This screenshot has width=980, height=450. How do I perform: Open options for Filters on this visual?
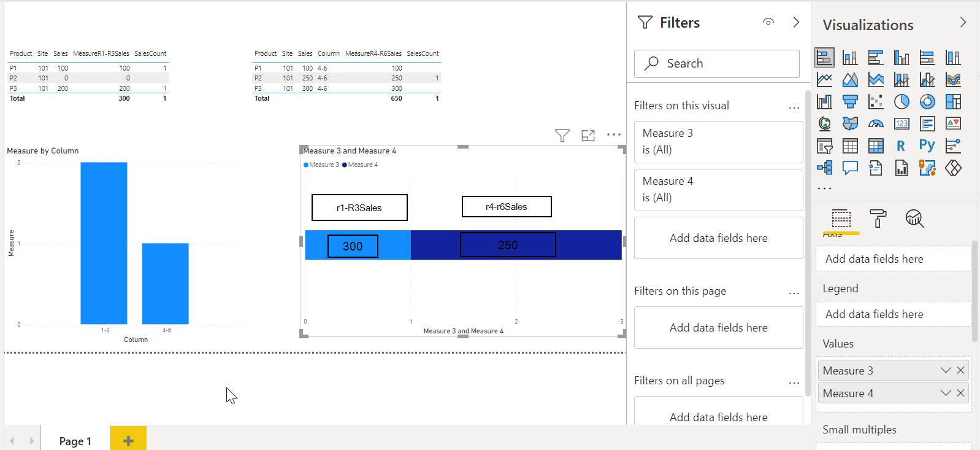point(794,107)
